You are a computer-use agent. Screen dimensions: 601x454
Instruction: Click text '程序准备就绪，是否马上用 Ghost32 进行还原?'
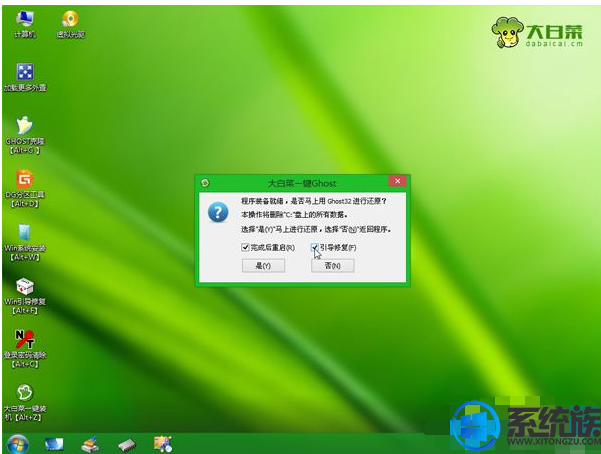314,201
